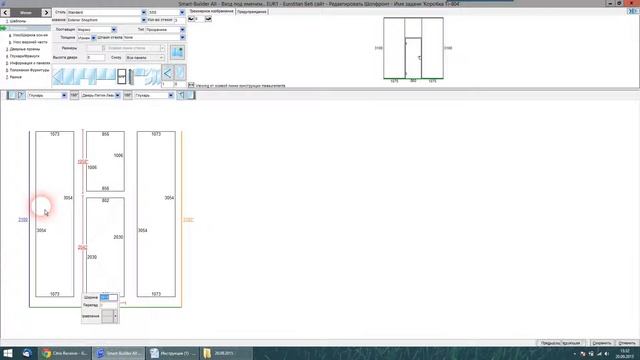Click the network icon in the system tray
This screenshot has height=360, width=640.
pos(599,353)
